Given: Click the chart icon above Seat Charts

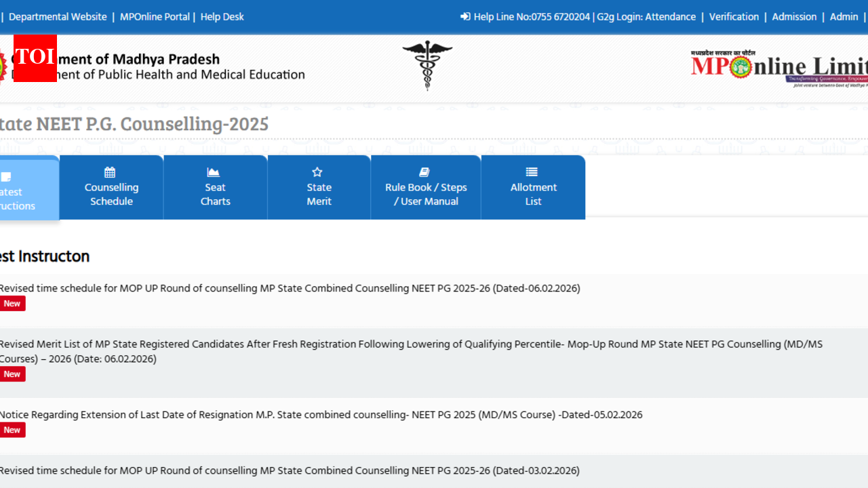Looking at the screenshot, I should [x=215, y=172].
